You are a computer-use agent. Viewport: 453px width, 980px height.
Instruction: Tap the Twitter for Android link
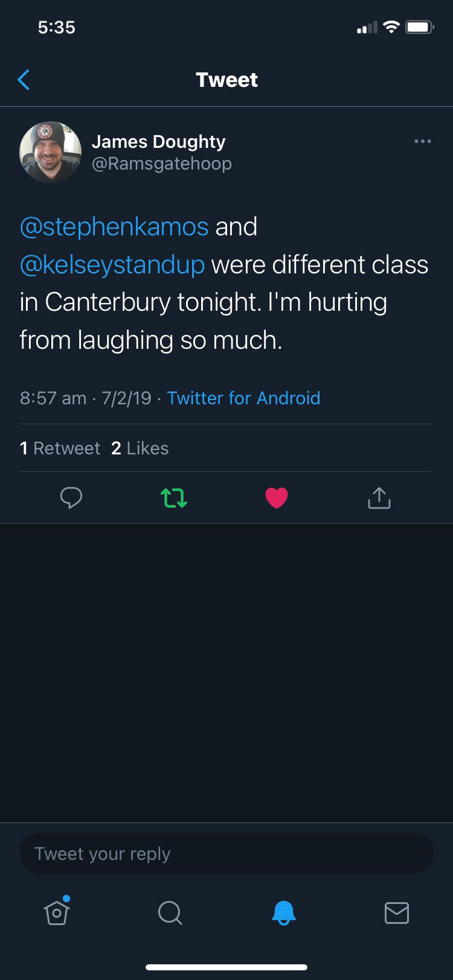point(243,398)
